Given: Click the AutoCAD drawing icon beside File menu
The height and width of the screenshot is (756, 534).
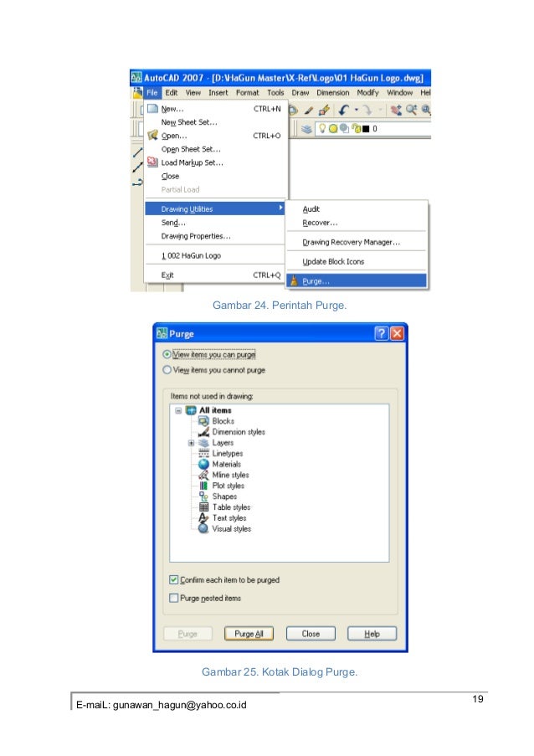Looking at the screenshot, I should click(x=138, y=93).
